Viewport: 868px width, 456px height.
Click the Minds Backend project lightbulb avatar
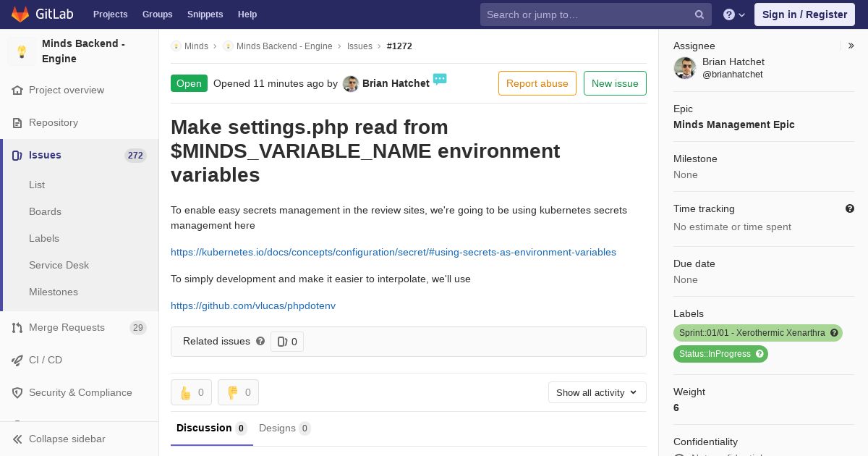[x=22, y=51]
